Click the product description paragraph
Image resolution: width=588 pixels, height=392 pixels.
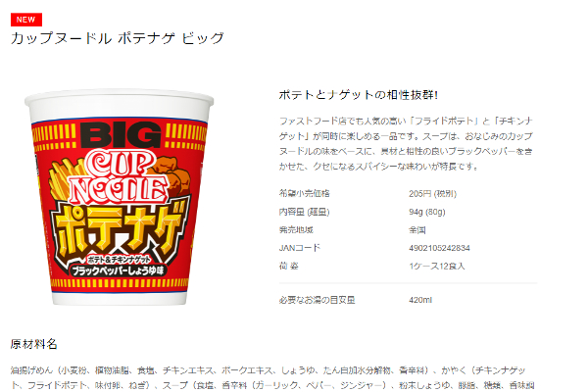[406, 144]
